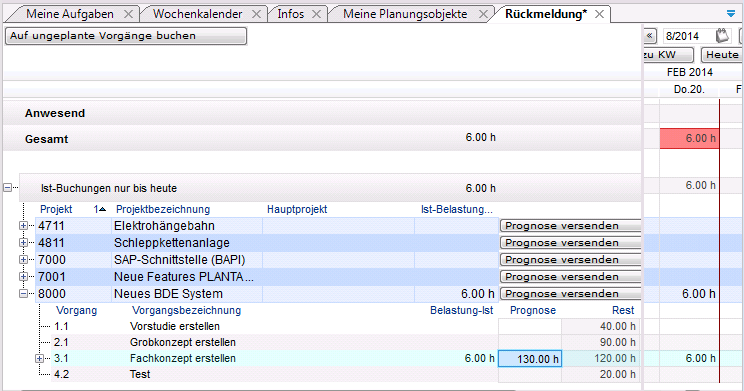Screen dimensions: 744x391
Task: Click the Projektbezeichnung column header
Action: 163,209
